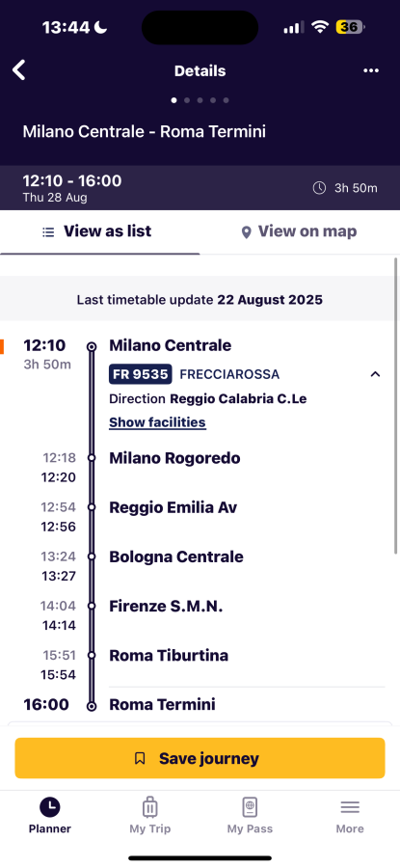Collapse the FR 9535 stops chevron
Viewport: 400px width, 868px height.
tap(375, 374)
